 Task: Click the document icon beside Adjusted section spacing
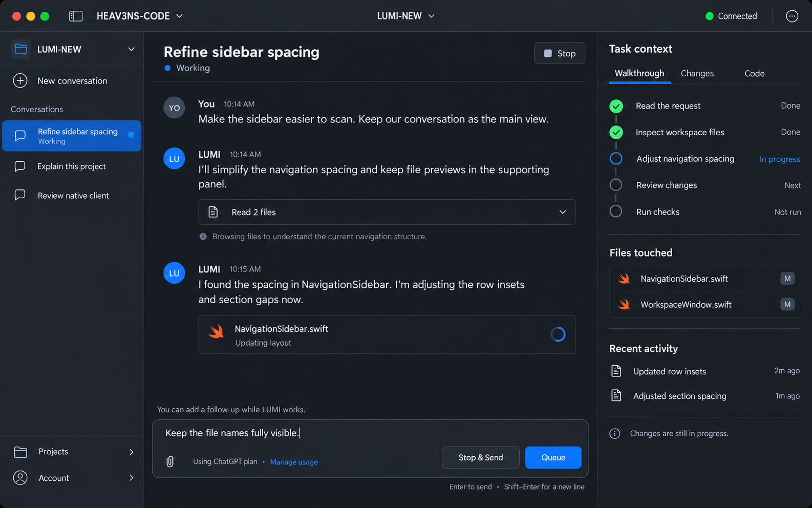[616, 395]
